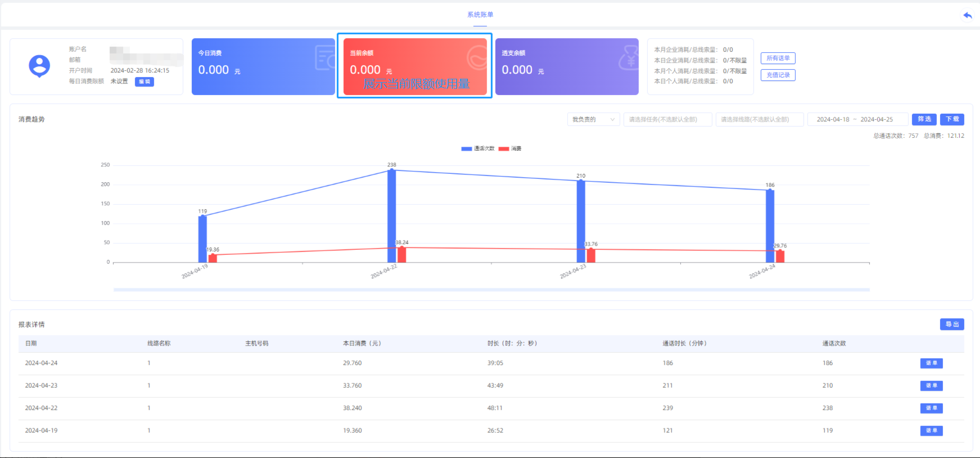Click the 总通话次数: 757 summary text

(896, 136)
